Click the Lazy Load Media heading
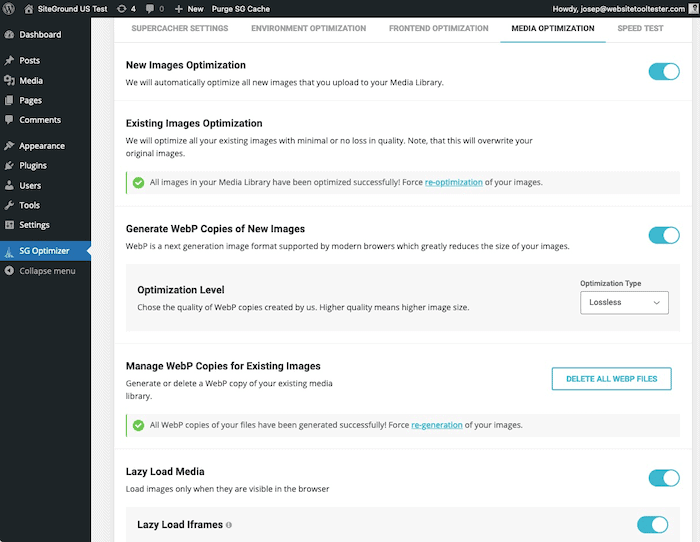This screenshot has height=542, width=700. coord(165,472)
